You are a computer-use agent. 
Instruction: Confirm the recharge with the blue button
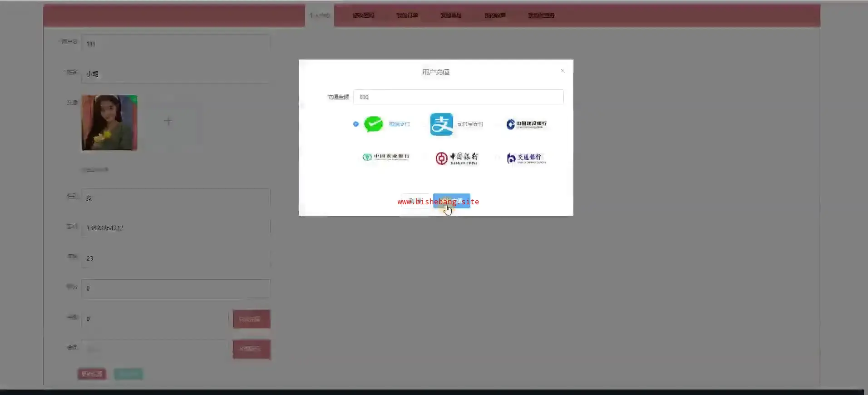click(x=451, y=201)
